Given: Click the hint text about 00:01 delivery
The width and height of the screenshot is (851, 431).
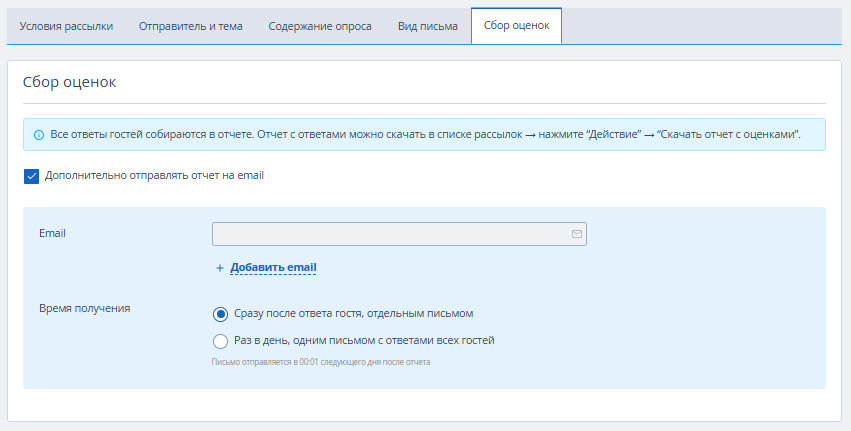Looking at the screenshot, I should click(321, 362).
